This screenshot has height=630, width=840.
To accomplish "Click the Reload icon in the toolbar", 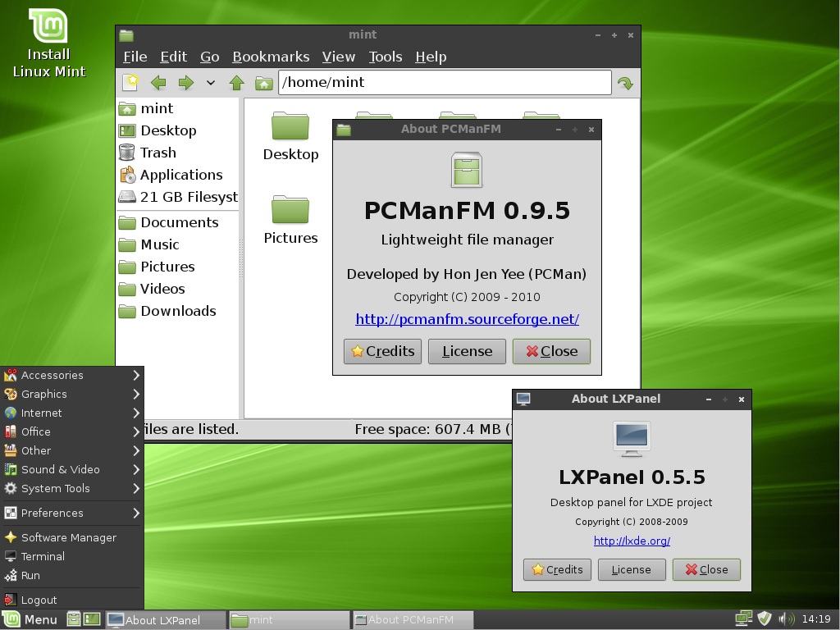I will coord(625,82).
